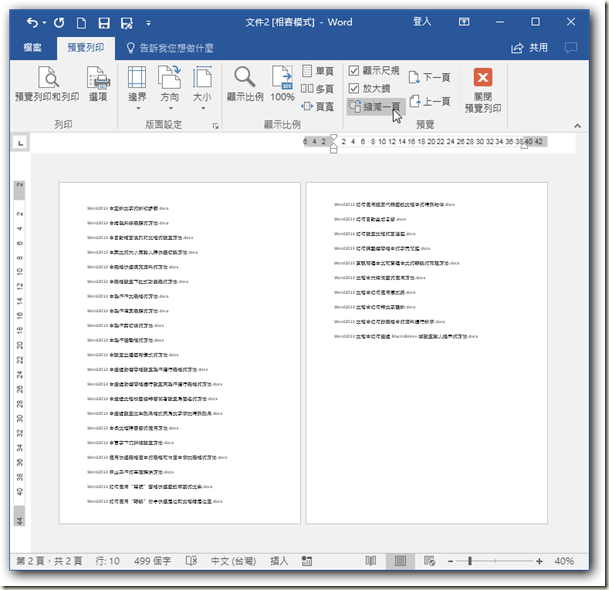Open Customize Quick Access Toolbar dropdown
This screenshot has width=609, height=590.
148,23
